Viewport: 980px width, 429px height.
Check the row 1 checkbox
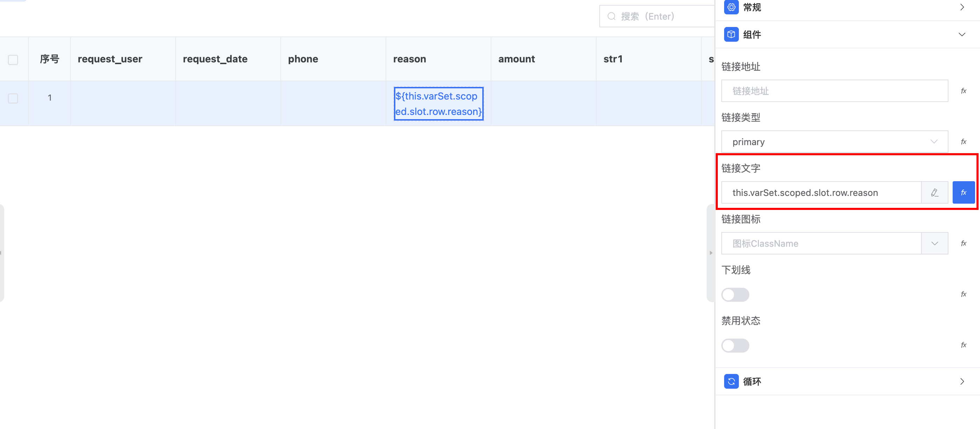[13, 98]
